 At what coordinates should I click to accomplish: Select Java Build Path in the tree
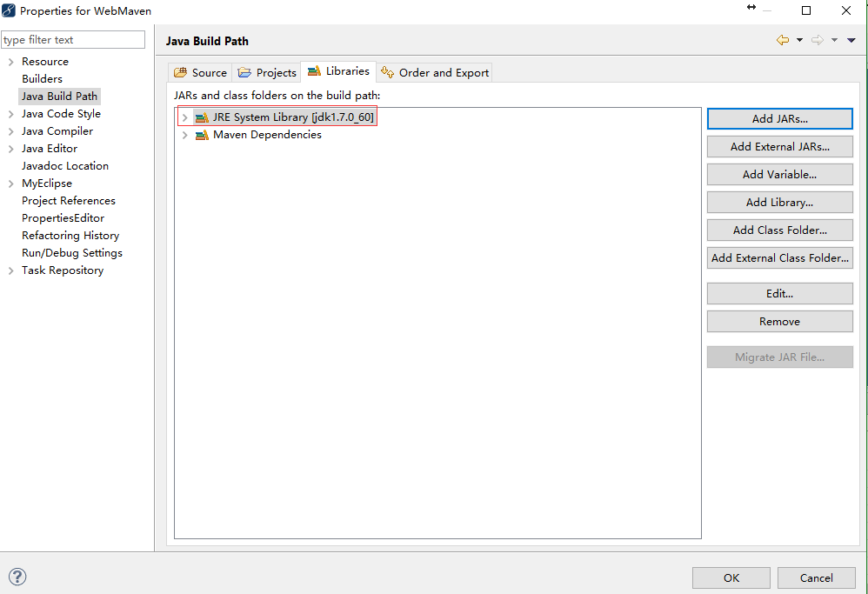pyautogui.click(x=59, y=97)
